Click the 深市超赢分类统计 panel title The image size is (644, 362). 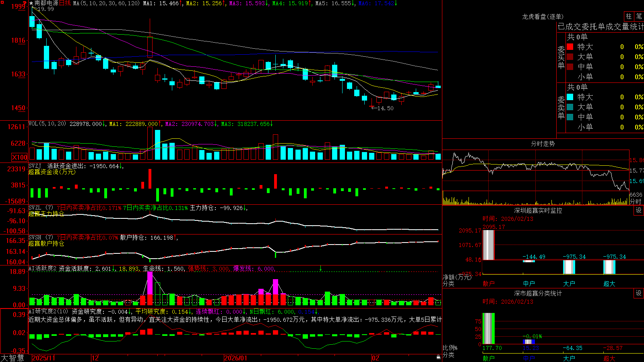coord(538,293)
